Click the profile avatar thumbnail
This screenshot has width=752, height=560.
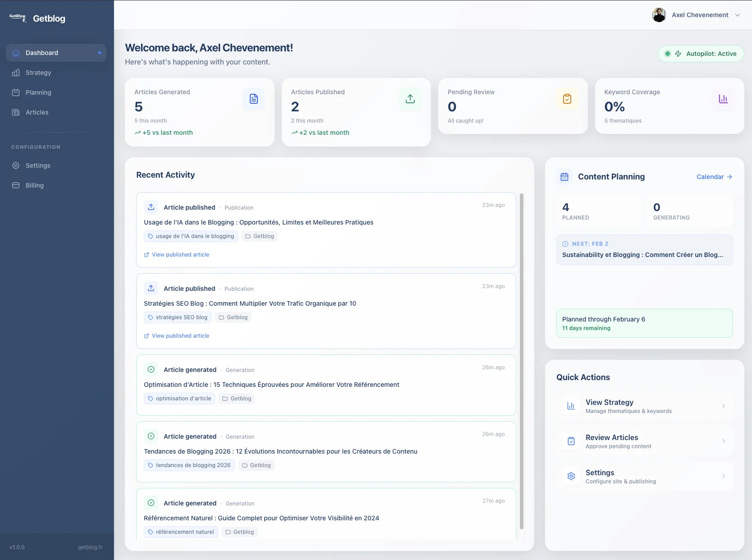(x=659, y=15)
